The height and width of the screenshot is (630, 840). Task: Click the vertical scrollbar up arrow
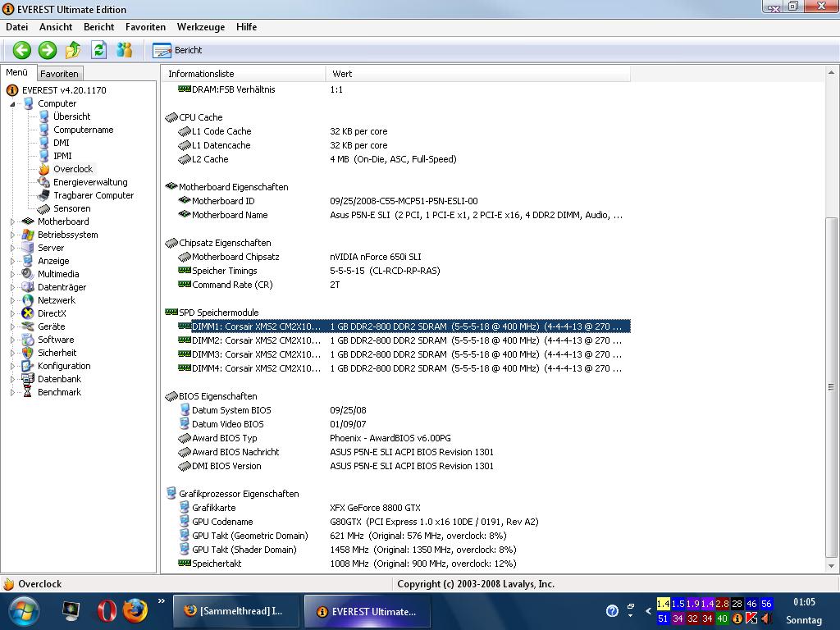pos(831,72)
